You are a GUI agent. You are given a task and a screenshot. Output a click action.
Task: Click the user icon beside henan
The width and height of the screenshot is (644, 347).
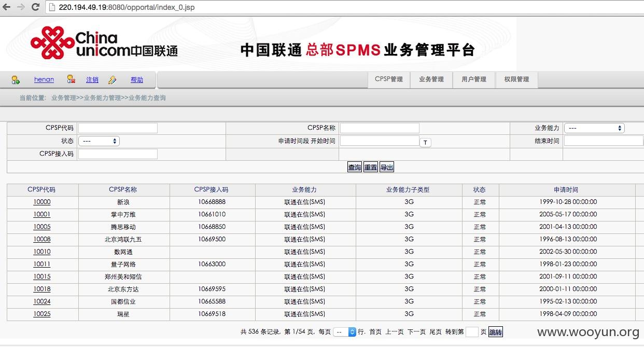coord(16,80)
